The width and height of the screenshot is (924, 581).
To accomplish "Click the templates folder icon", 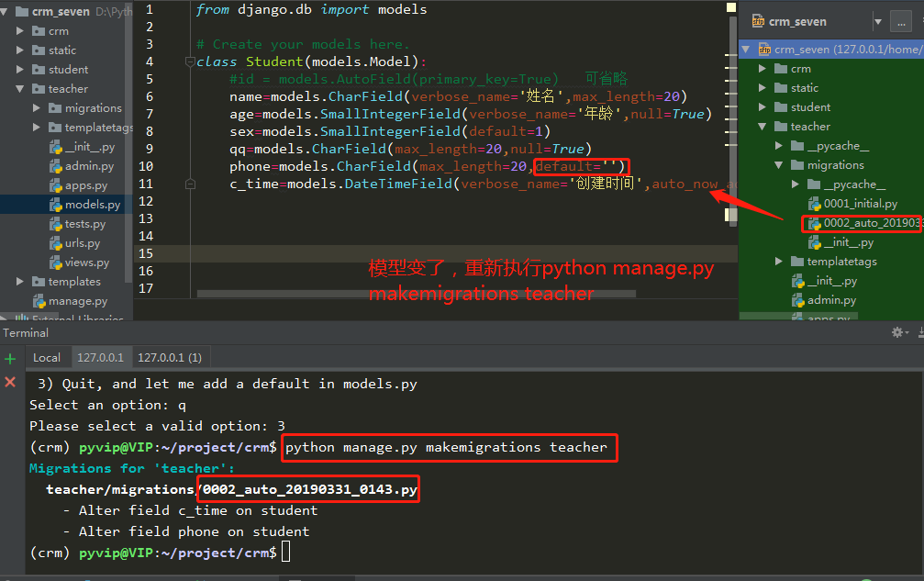I will tap(39, 282).
